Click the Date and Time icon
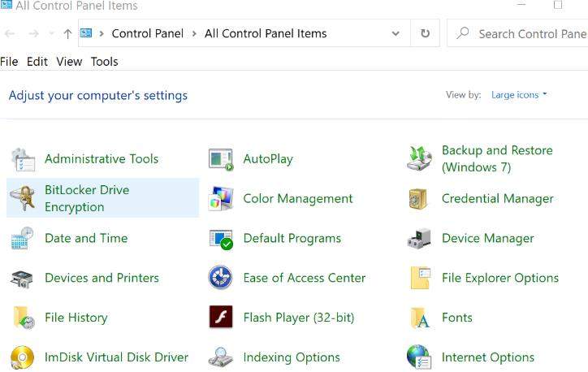588x372 pixels. tap(22, 239)
